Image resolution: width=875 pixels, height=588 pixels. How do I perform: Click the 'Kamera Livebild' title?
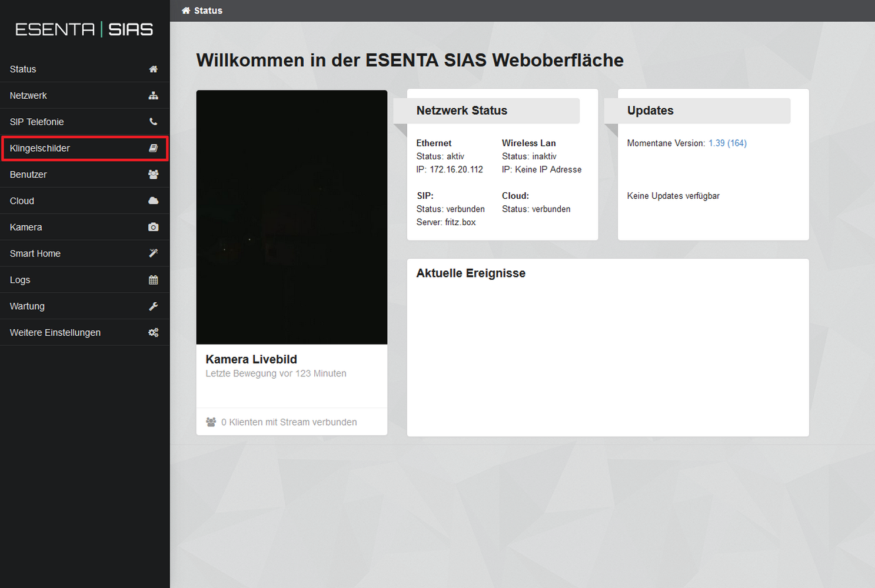(x=251, y=359)
